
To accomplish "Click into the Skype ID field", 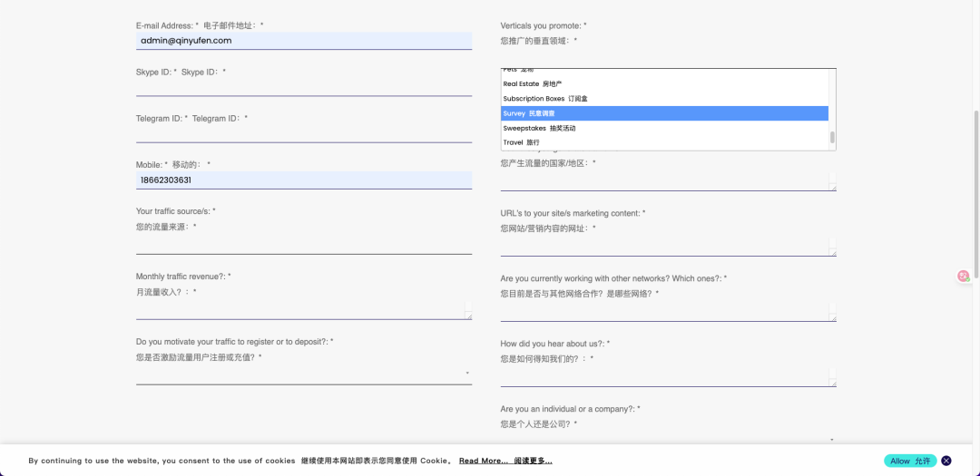I will [304, 87].
